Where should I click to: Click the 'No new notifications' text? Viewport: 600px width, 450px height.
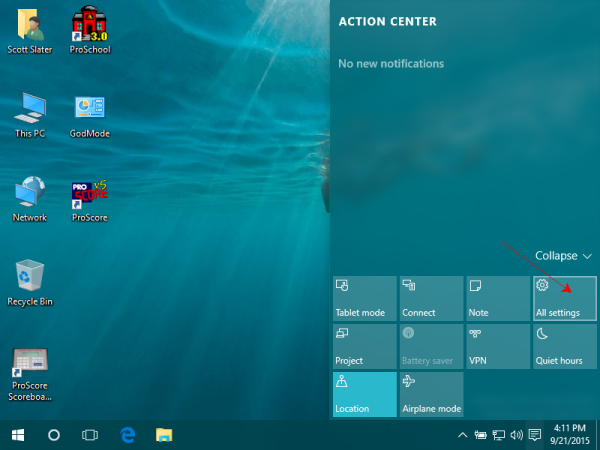click(x=391, y=64)
